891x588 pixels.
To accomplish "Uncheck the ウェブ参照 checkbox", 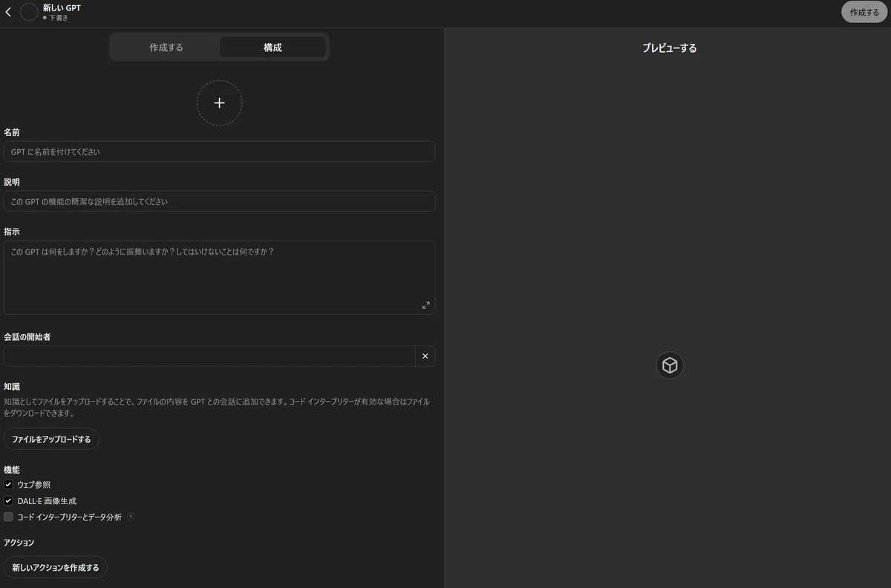I will coord(9,484).
